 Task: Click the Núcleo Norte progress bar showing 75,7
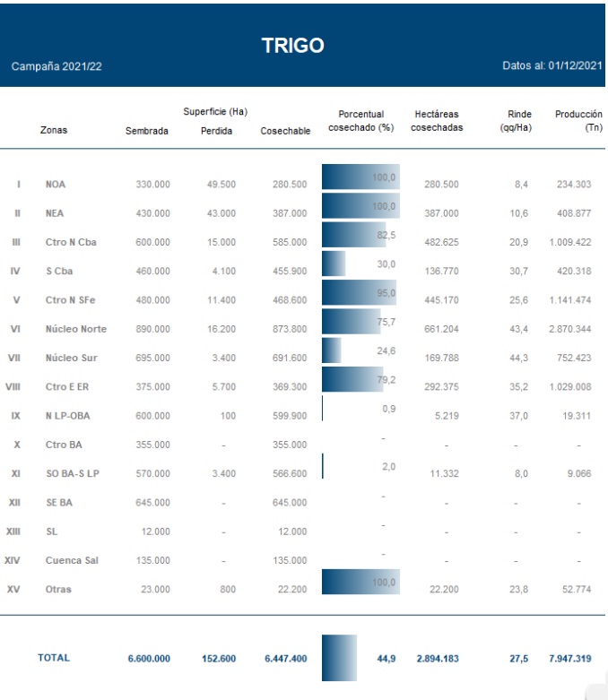point(351,323)
